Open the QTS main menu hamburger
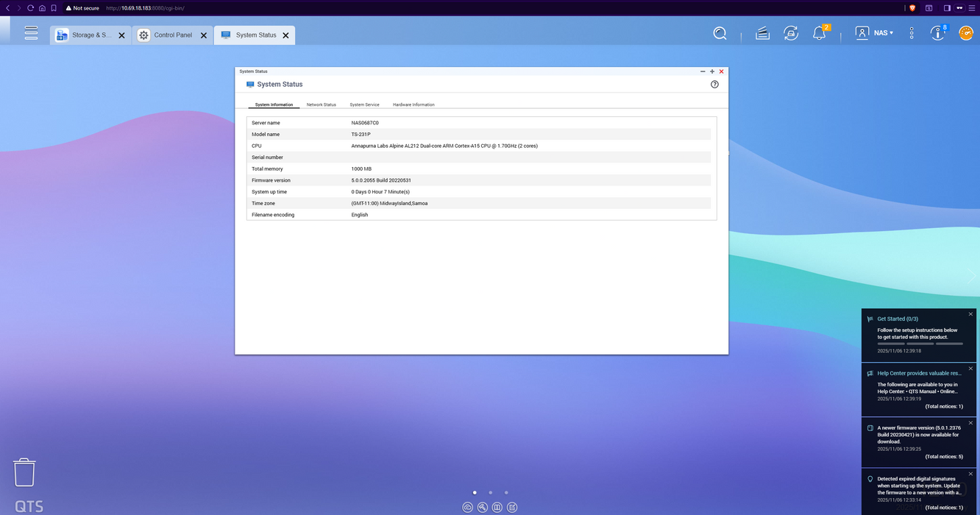980x515 pixels. click(x=31, y=33)
